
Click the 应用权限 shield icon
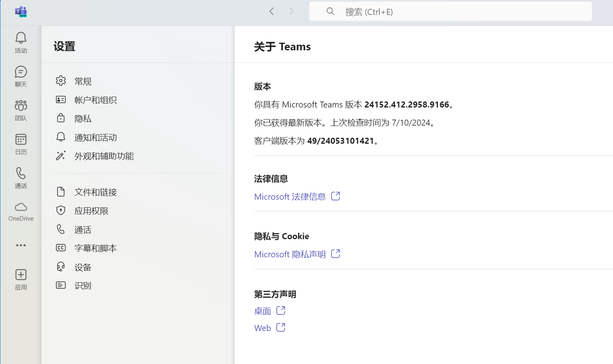point(61,210)
